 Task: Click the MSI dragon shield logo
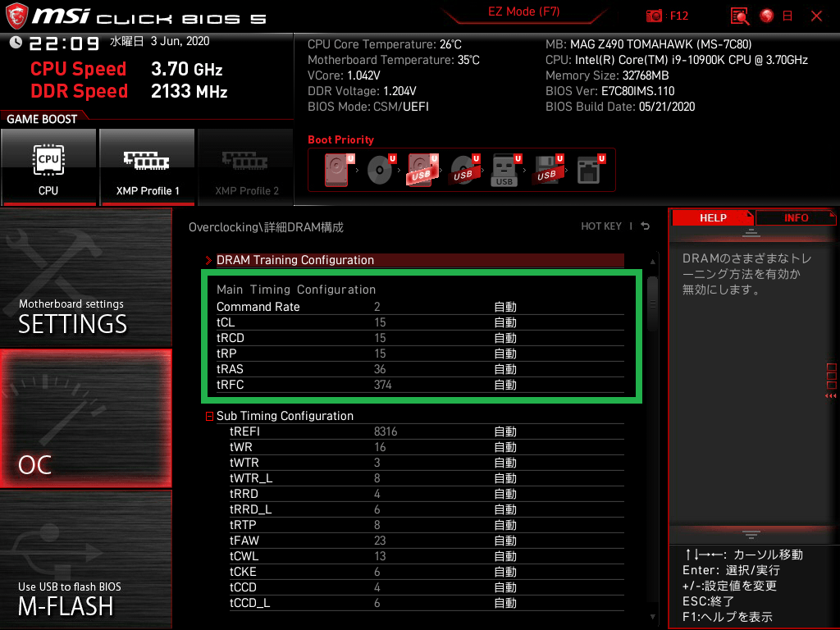16,16
